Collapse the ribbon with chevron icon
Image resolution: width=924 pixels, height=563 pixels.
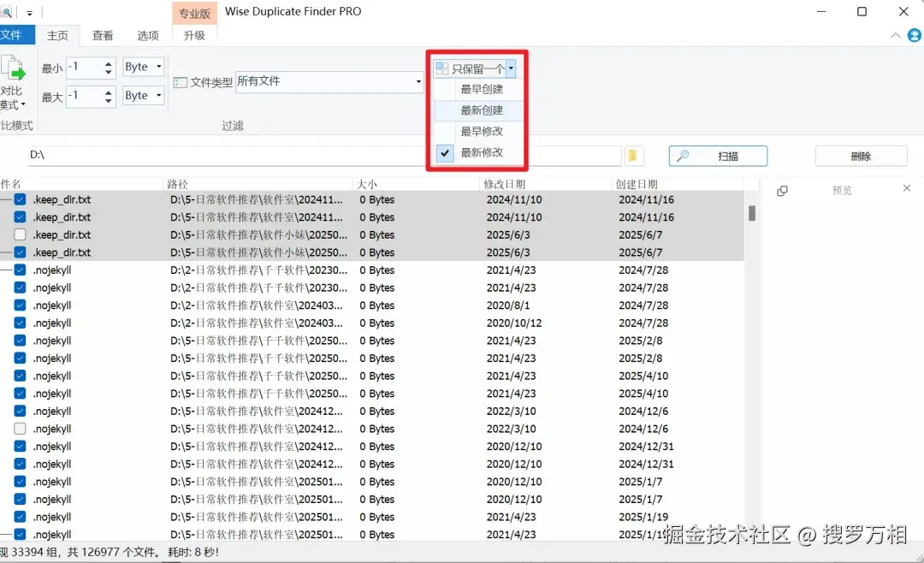896,35
